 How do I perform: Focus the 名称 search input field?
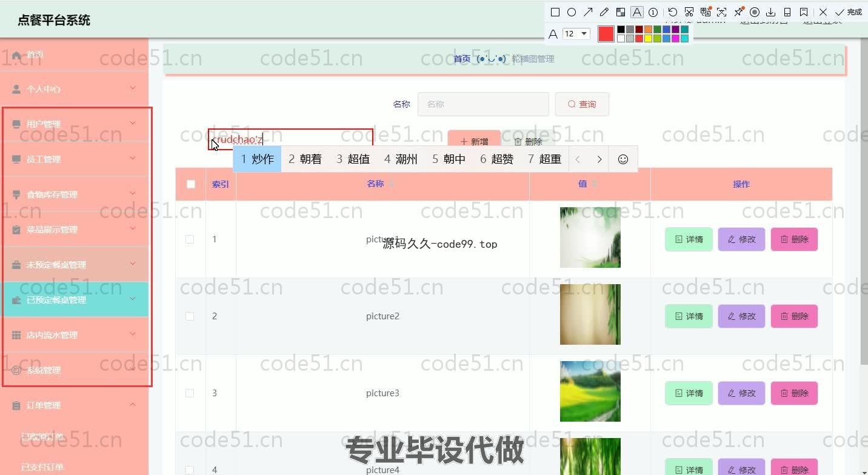(x=483, y=104)
